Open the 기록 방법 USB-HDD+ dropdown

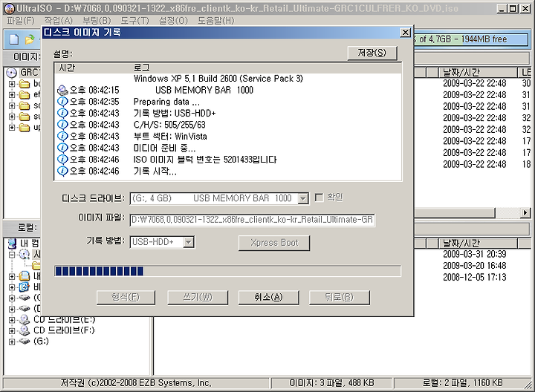188,242
